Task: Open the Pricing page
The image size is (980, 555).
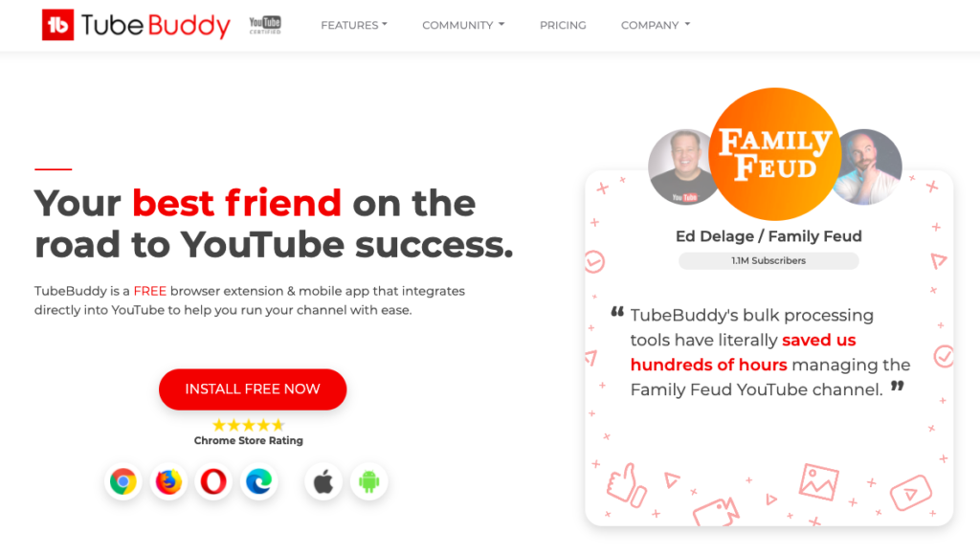Action: (x=563, y=25)
